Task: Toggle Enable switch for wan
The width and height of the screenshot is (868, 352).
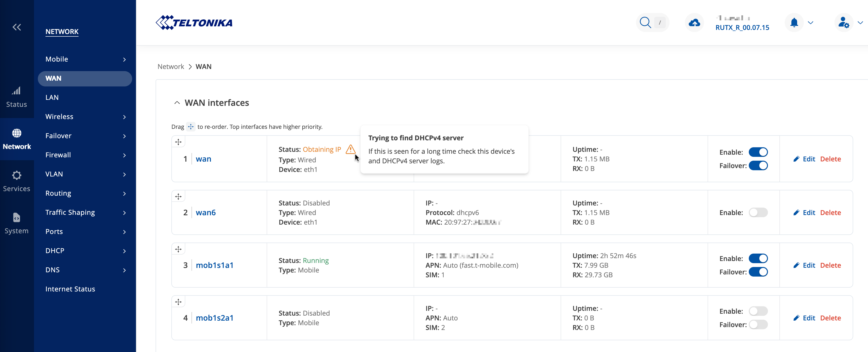Action: 758,152
